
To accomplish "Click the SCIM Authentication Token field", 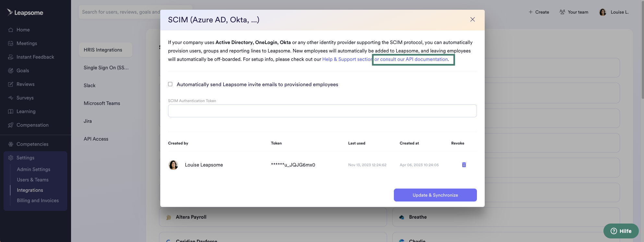I will [x=322, y=111].
